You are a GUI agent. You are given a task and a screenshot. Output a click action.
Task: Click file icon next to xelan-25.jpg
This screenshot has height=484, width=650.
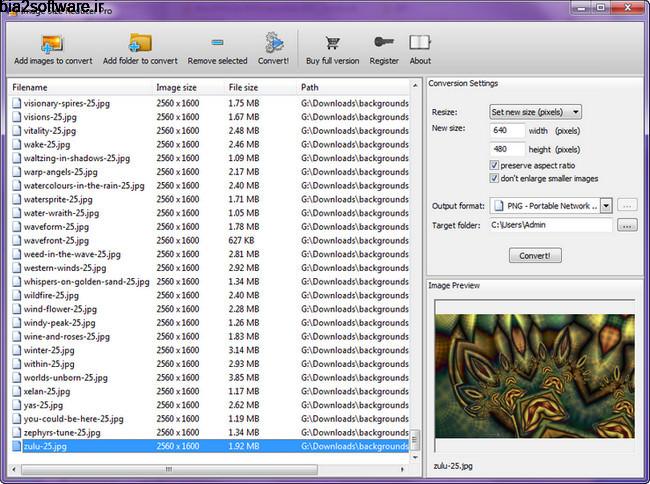[x=17, y=391]
